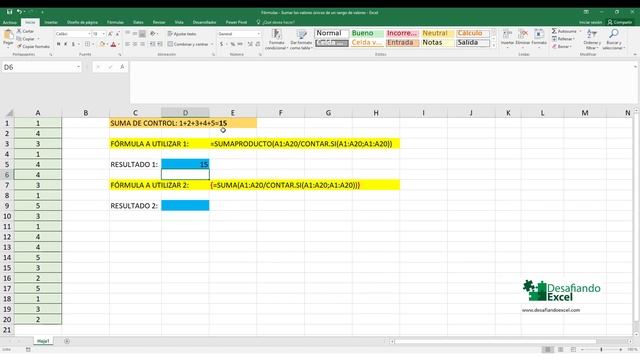This screenshot has width=640, height=360.
Task: Increase the font size
Action: point(110,34)
